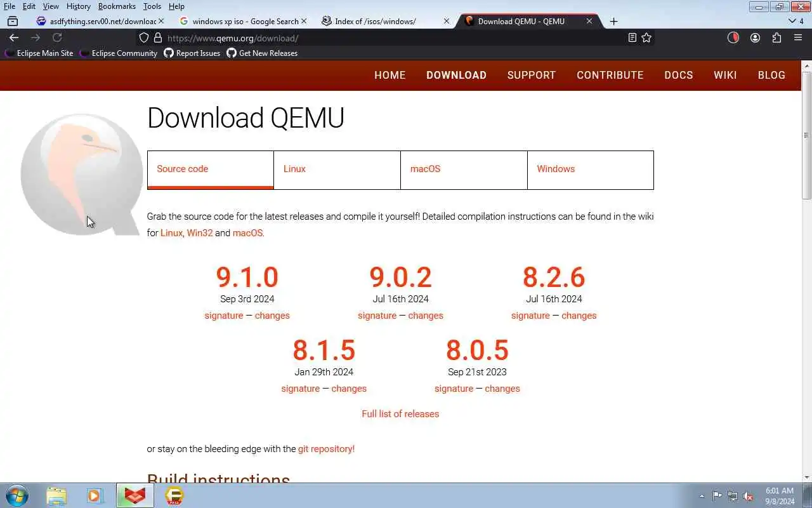This screenshot has height=508, width=812.
Task: Open the tracking protection shield icon
Action: tap(144, 37)
